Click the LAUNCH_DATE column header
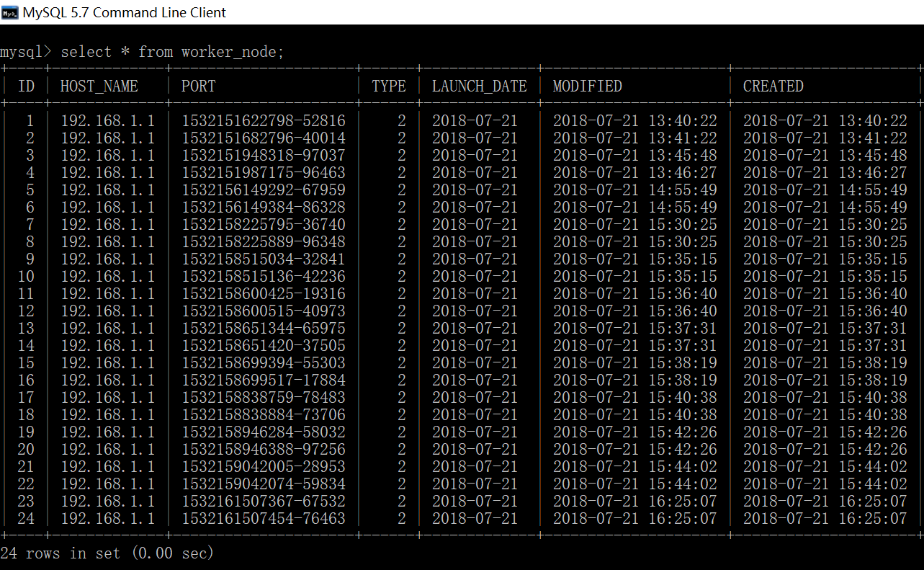This screenshot has width=924, height=570. point(479,86)
